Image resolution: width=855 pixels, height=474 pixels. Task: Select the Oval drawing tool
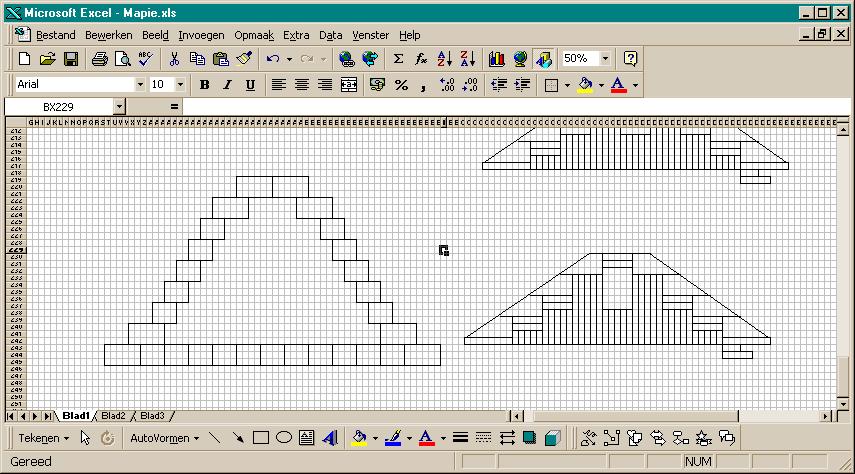284,437
